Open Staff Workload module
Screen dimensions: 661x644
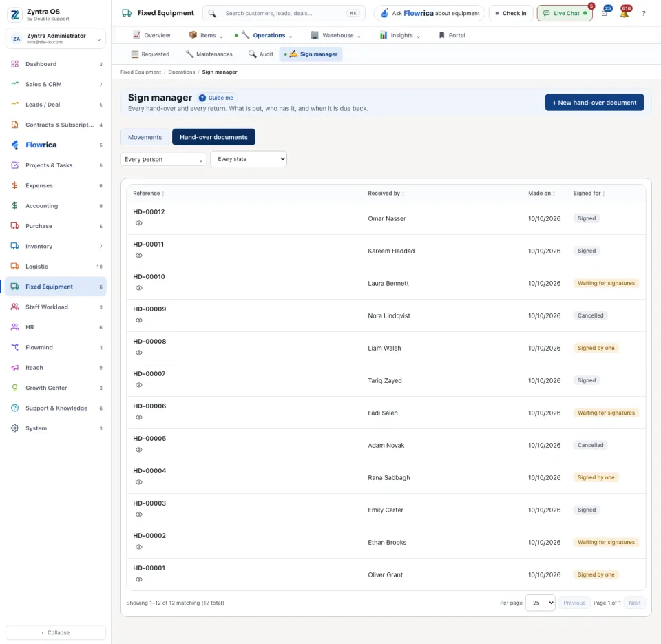pyautogui.click(x=55, y=307)
